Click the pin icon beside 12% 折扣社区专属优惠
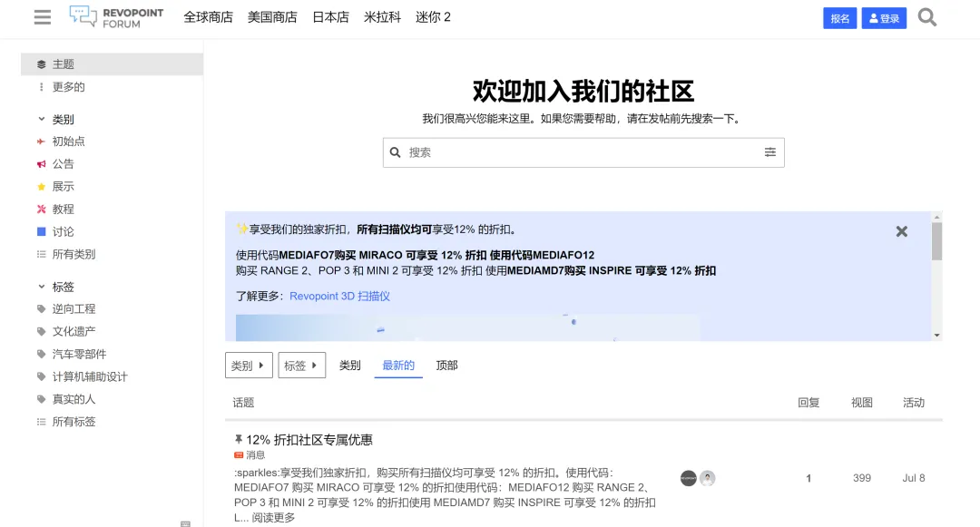 point(238,440)
